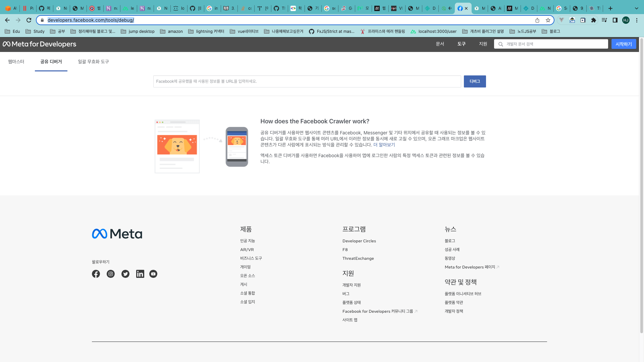This screenshot has width=644, height=362.
Task: Open a new browser tab with plus icon
Action: click(x=610, y=8)
